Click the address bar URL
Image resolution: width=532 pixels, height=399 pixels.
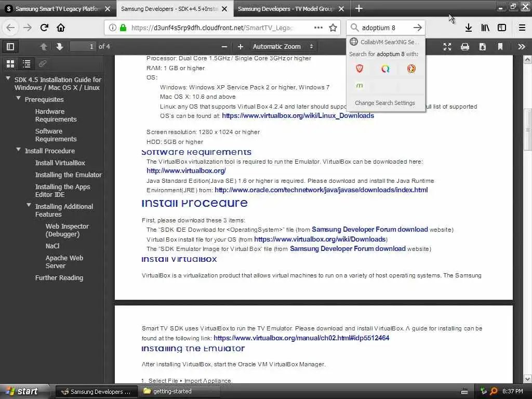pos(212,28)
